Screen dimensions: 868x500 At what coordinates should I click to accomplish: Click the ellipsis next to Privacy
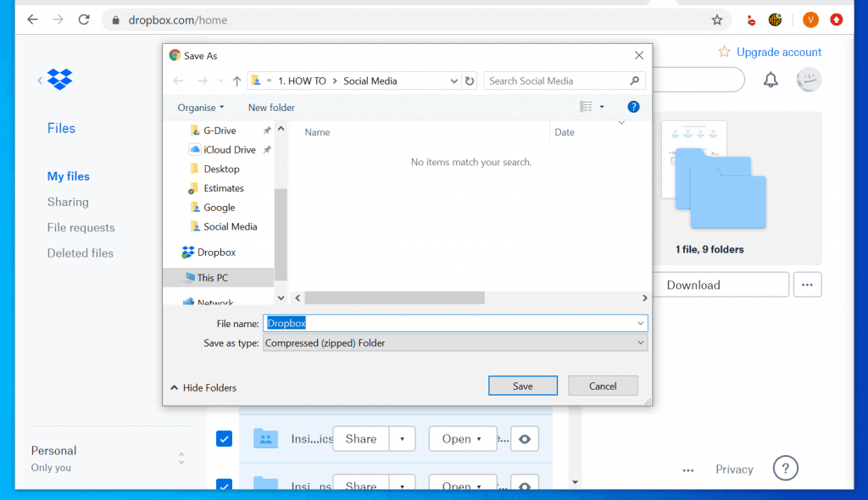(688, 470)
